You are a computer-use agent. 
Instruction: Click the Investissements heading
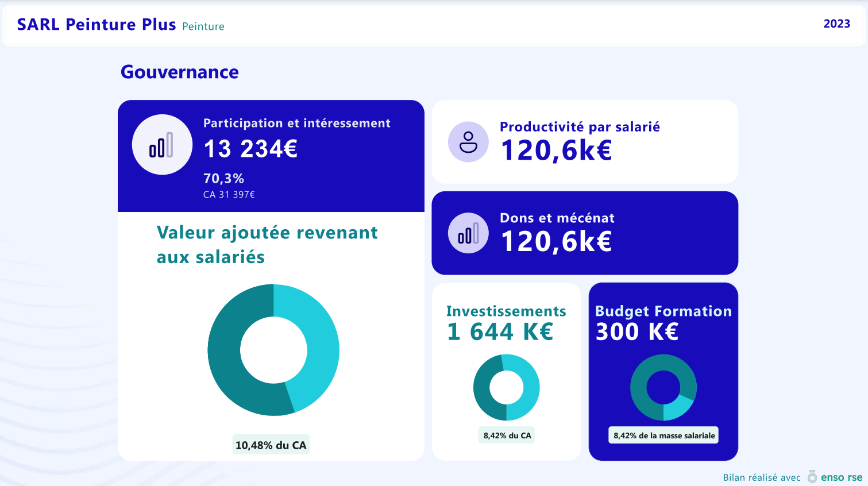pyautogui.click(x=506, y=311)
